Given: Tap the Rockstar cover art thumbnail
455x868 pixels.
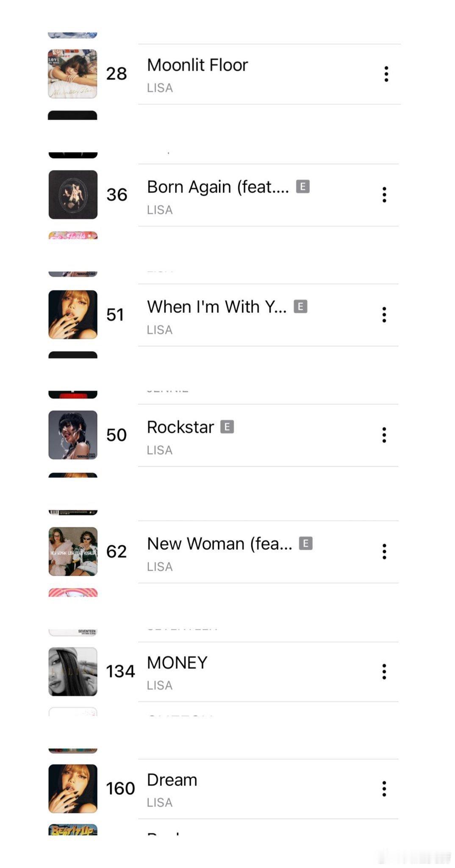Looking at the screenshot, I should [73, 435].
